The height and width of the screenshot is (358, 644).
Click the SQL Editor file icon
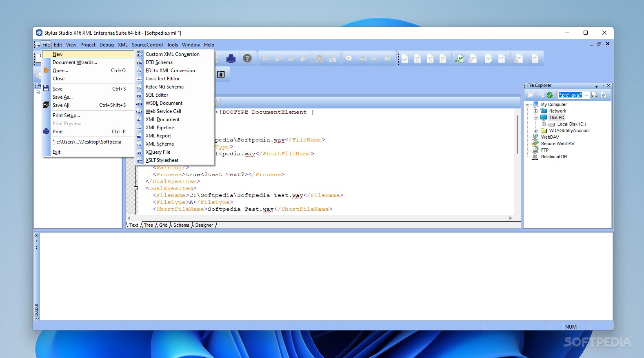pyautogui.click(x=139, y=95)
